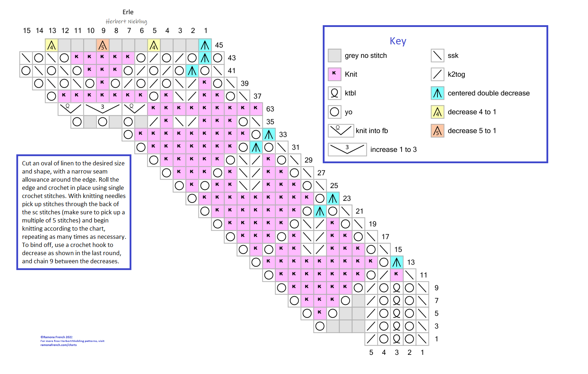Image resolution: width=588 pixels, height=374 pixels.
Task: Click the Key heading text
Action: point(398,41)
